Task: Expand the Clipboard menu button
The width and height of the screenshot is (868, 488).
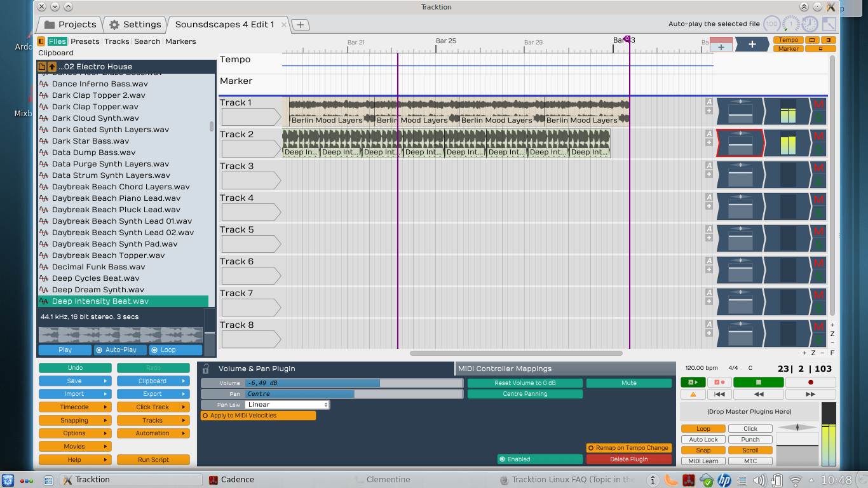Action: (153, 381)
